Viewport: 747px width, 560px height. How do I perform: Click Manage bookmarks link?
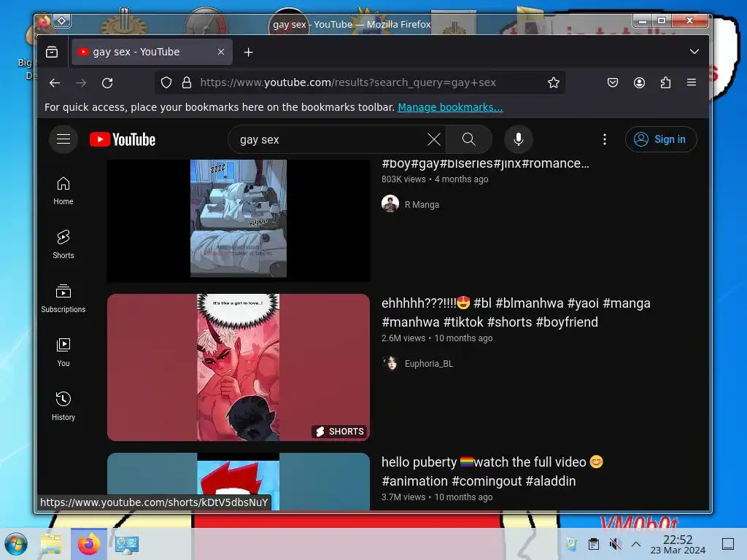[x=450, y=107]
